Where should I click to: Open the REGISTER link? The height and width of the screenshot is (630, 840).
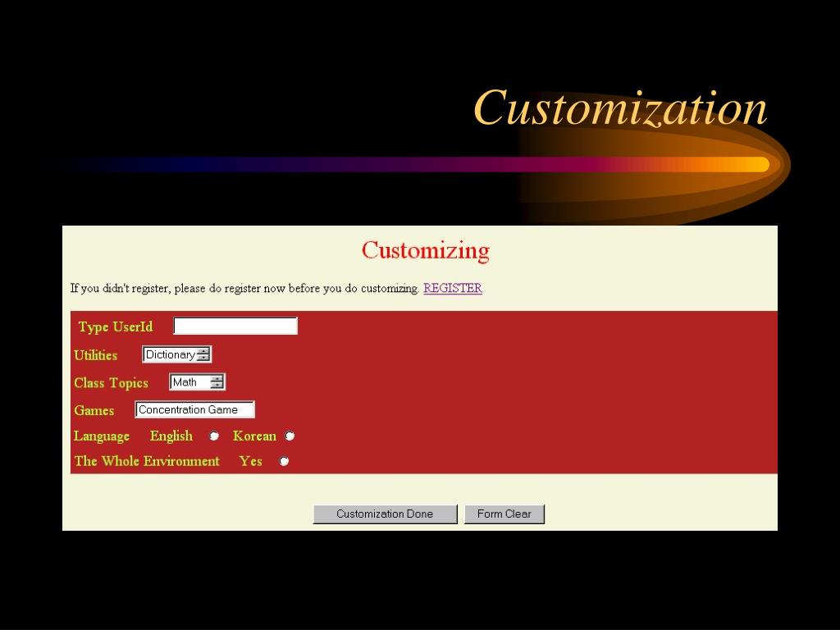point(453,288)
